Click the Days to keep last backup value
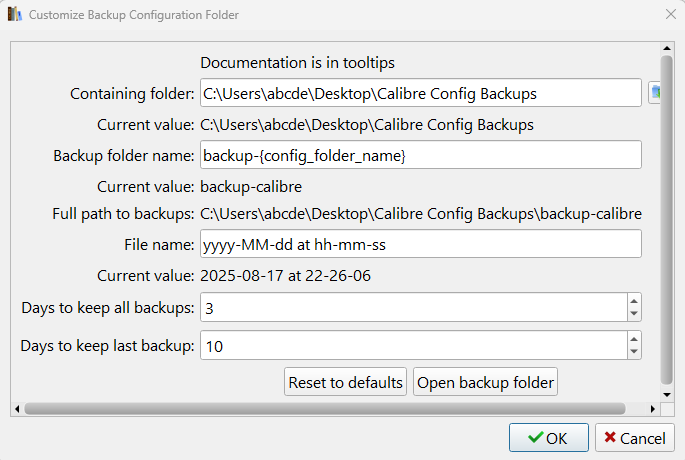Screen dimensions: 685x460 tap(412, 346)
